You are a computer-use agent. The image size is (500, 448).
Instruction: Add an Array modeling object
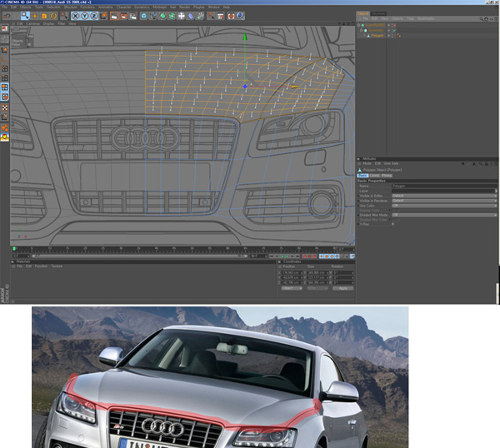coord(172,16)
